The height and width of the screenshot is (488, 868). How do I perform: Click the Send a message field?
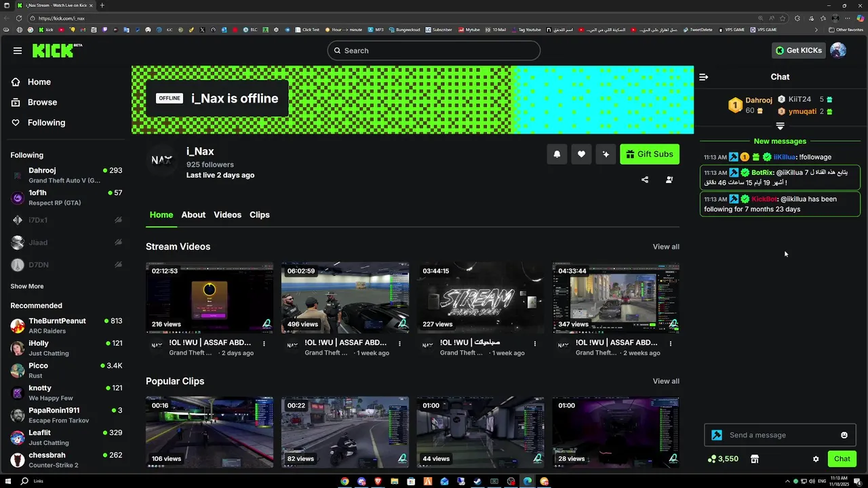coord(780,435)
